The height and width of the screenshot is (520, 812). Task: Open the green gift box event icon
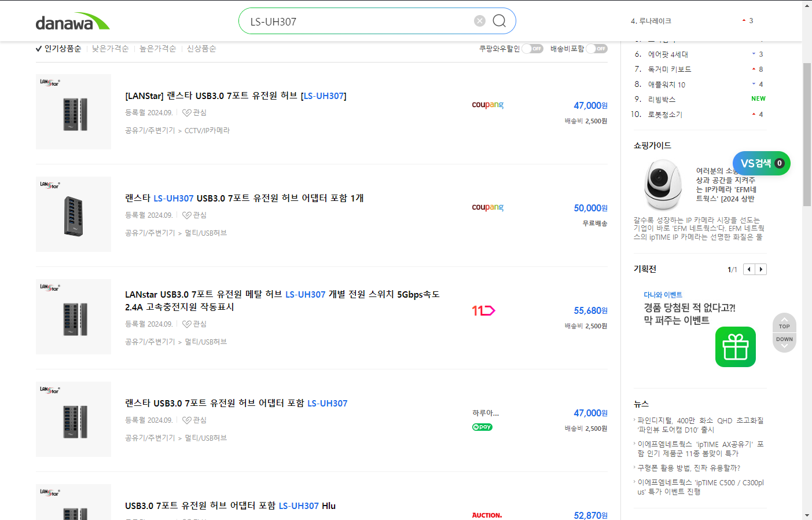(736, 347)
